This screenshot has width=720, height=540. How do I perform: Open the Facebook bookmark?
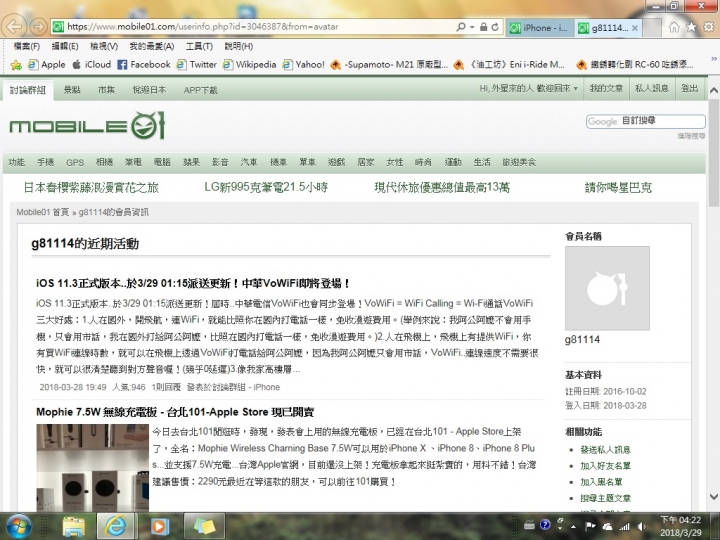144,65
